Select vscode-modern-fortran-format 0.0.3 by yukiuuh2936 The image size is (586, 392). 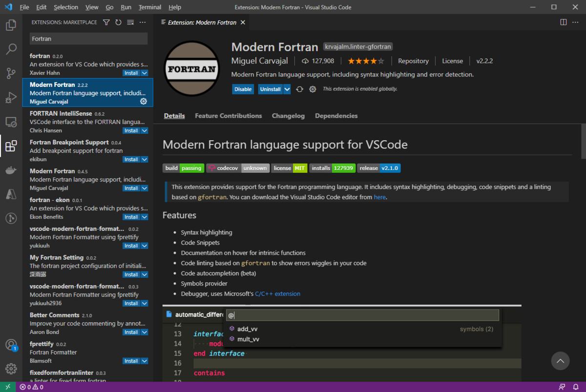[x=88, y=295]
